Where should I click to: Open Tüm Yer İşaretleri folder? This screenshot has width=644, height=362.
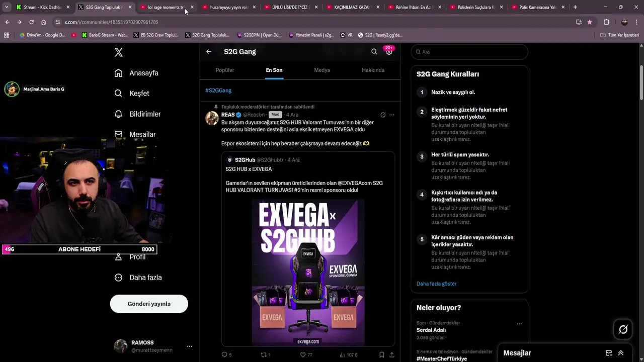[620, 35]
